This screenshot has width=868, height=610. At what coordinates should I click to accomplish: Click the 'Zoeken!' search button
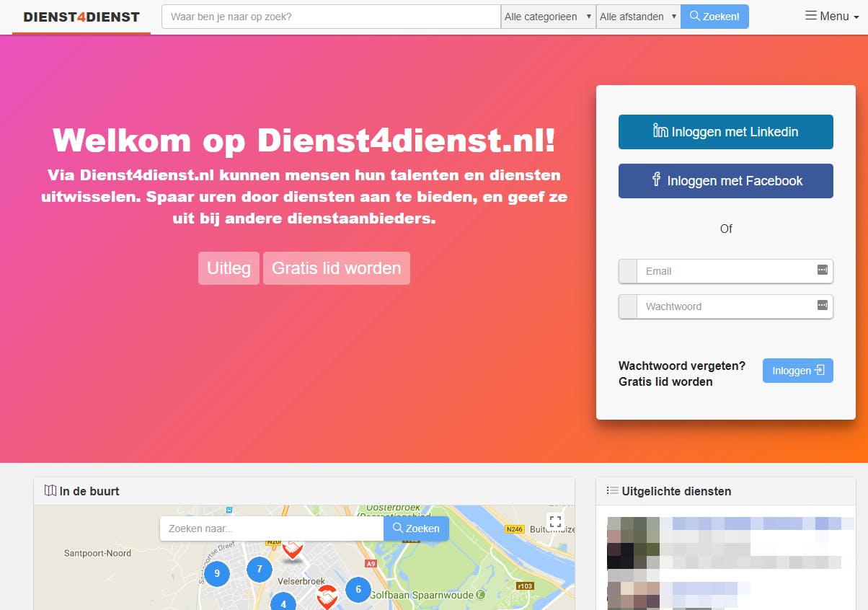tap(714, 17)
